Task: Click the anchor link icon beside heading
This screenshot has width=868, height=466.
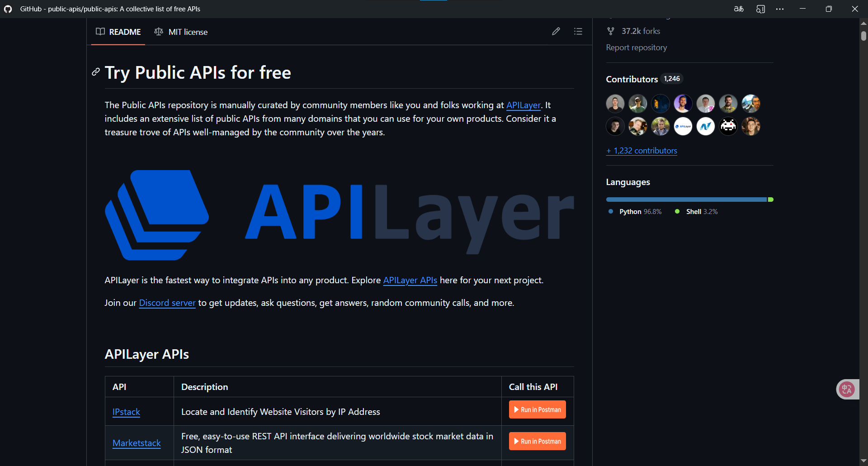Action: point(96,72)
